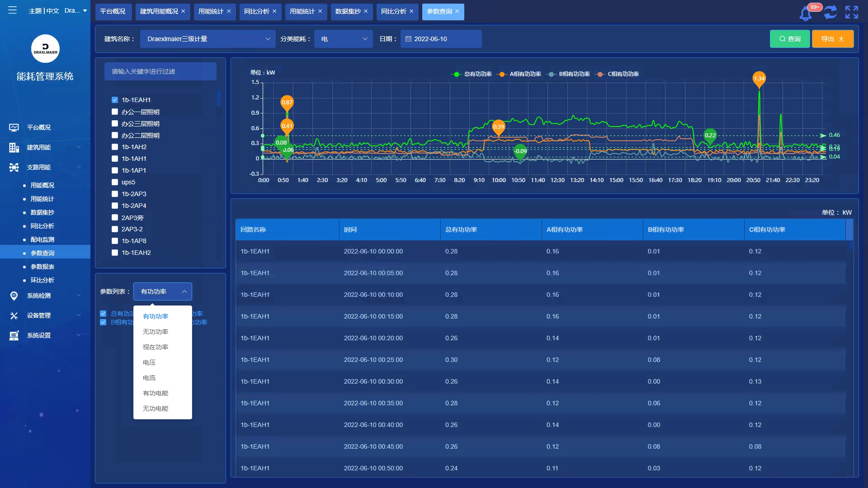Click the 平台概况 monitor icon in sidebar
The image size is (868, 488).
[14, 127]
